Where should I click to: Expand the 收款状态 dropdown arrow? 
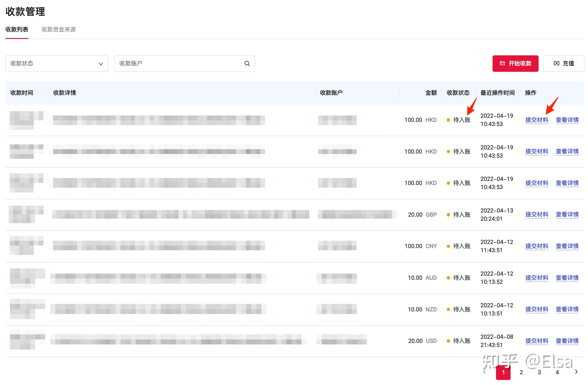coord(101,64)
